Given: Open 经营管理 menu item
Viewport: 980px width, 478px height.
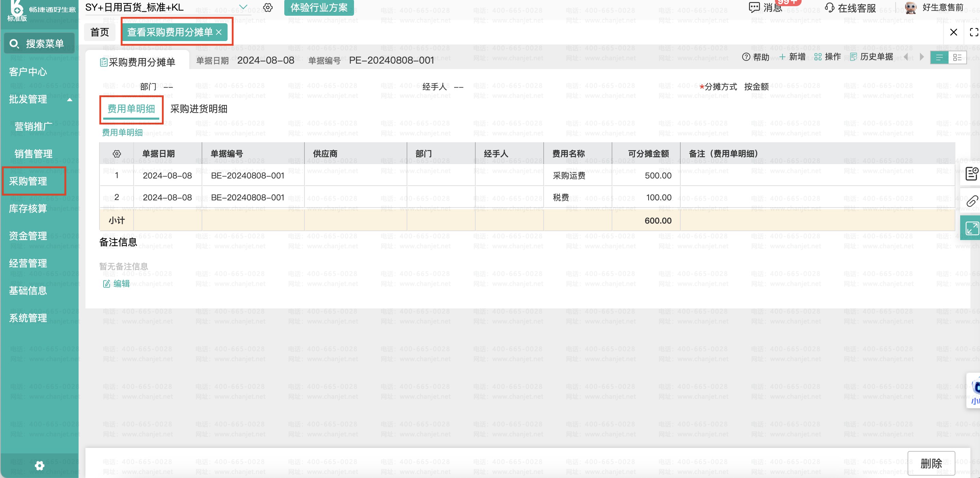Looking at the screenshot, I should pyautogui.click(x=28, y=263).
